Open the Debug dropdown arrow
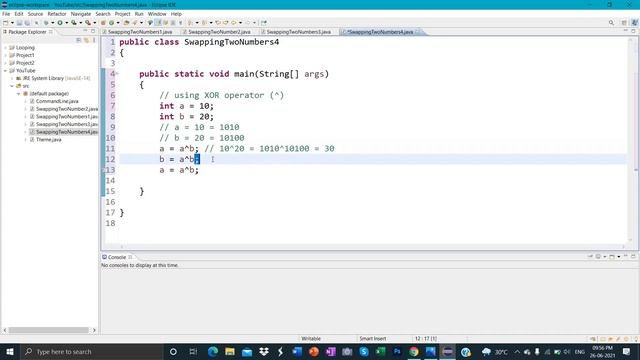 point(52,23)
